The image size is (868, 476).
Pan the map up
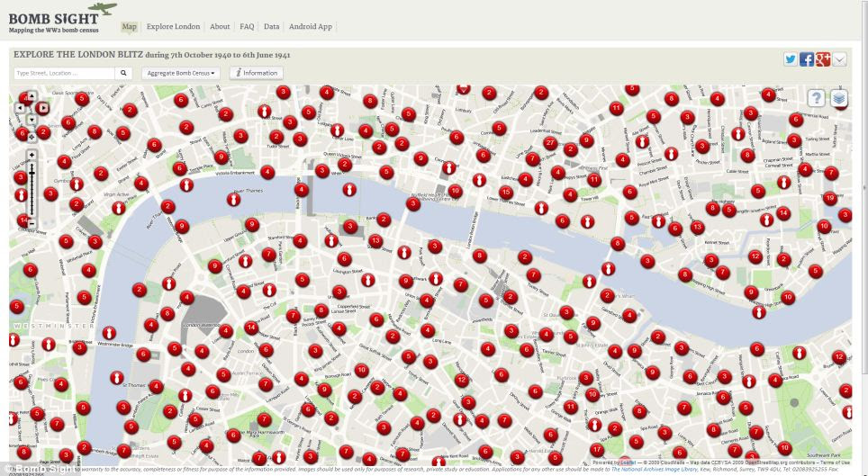32,95
